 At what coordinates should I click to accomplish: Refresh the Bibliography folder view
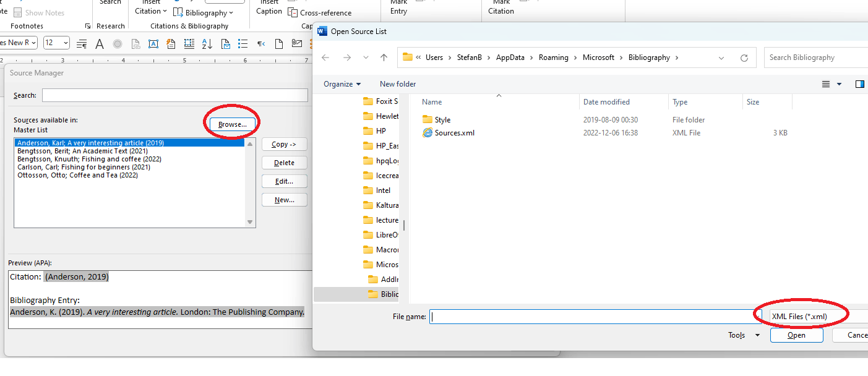(744, 58)
